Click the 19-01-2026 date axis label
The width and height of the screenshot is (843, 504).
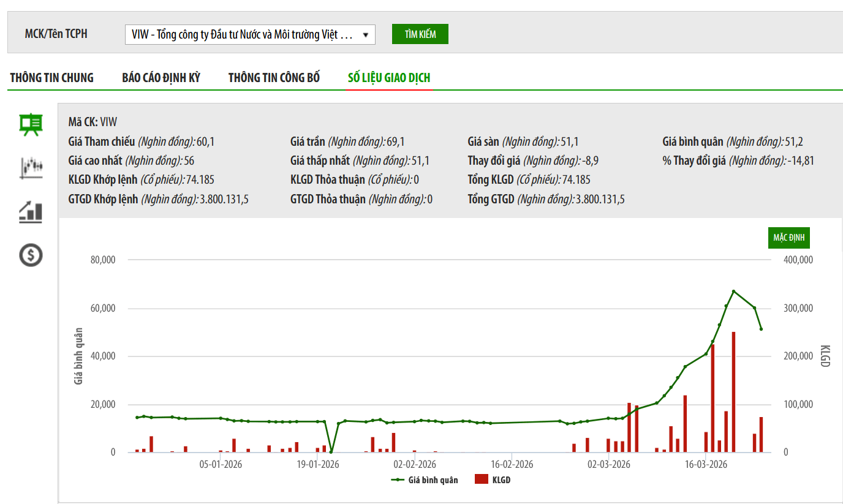coord(318,465)
